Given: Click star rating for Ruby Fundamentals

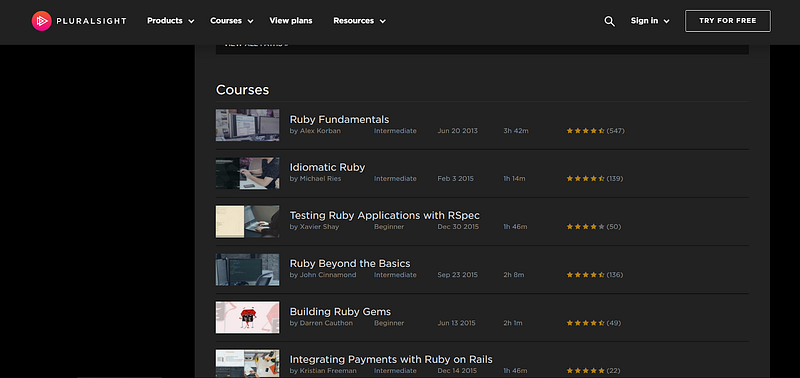Looking at the screenshot, I should point(585,131).
